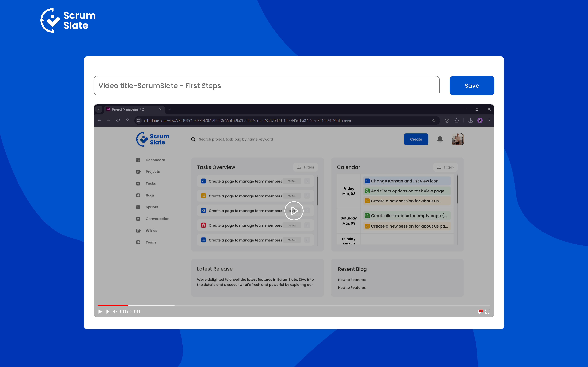588x367 pixels.
Task: Open Calendar Filters dropdown
Action: coord(445,167)
